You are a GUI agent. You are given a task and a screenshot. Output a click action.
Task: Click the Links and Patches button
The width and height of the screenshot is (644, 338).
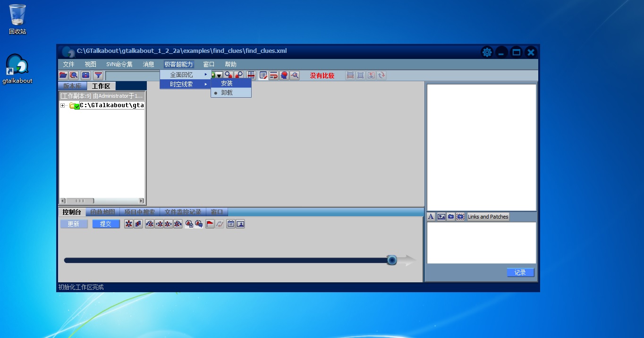coord(488,217)
